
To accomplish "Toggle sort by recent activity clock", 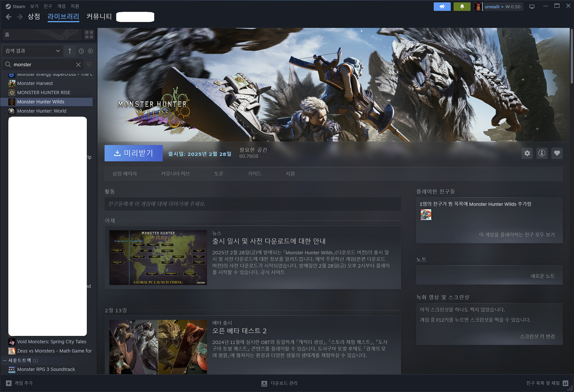I will click(81, 51).
